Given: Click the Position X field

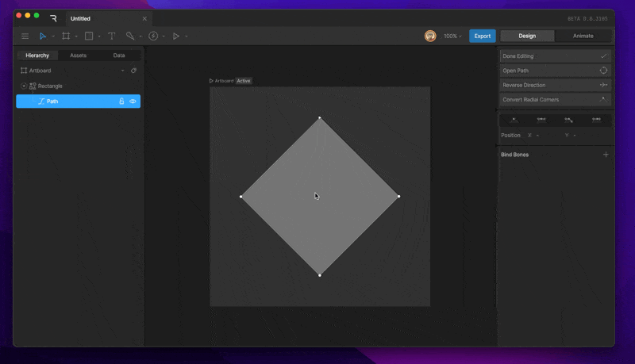Looking at the screenshot, I should (x=545, y=135).
